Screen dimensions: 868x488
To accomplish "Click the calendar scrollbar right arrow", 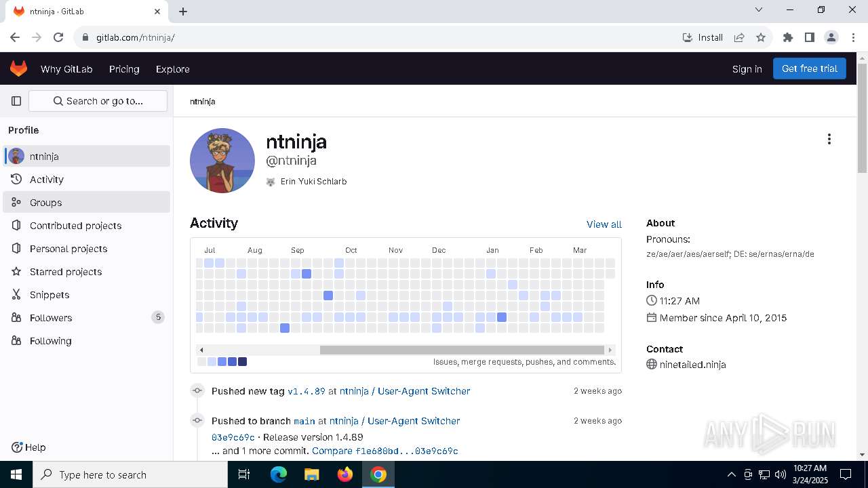I will click(610, 350).
